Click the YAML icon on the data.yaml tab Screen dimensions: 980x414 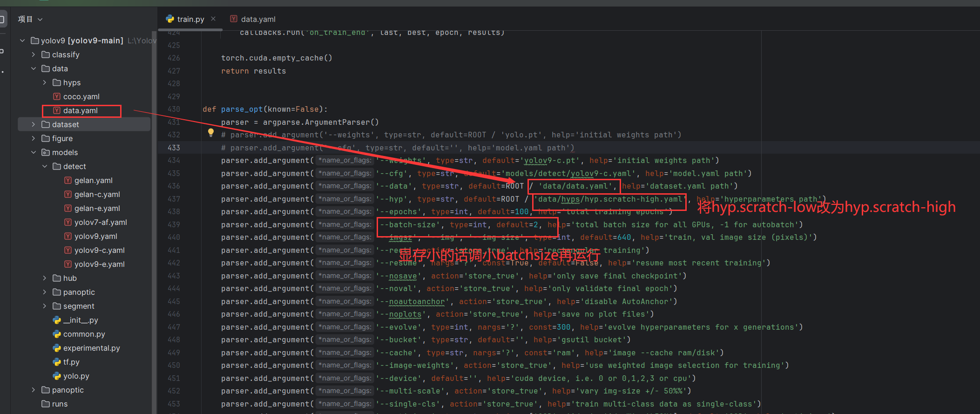234,19
